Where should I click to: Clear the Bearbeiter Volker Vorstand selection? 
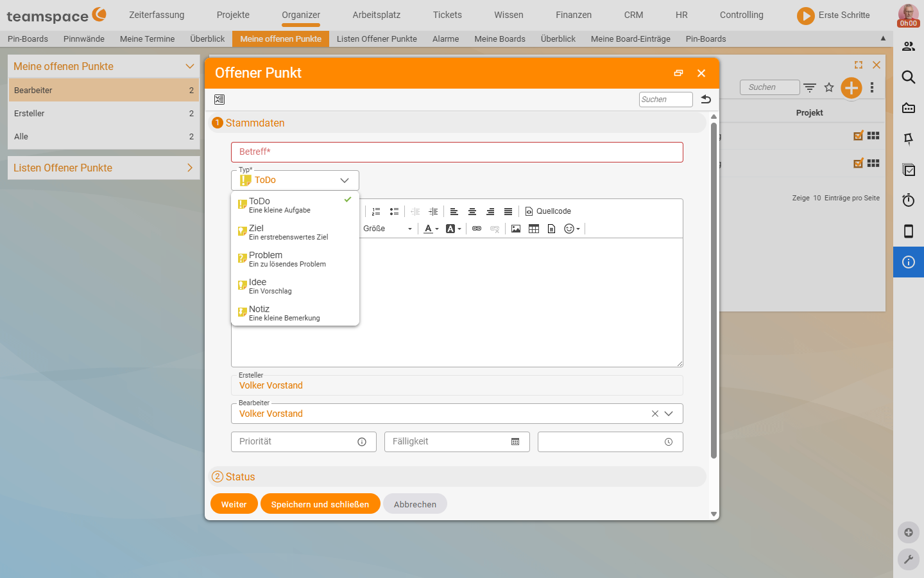pyautogui.click(x=655, y=414)
